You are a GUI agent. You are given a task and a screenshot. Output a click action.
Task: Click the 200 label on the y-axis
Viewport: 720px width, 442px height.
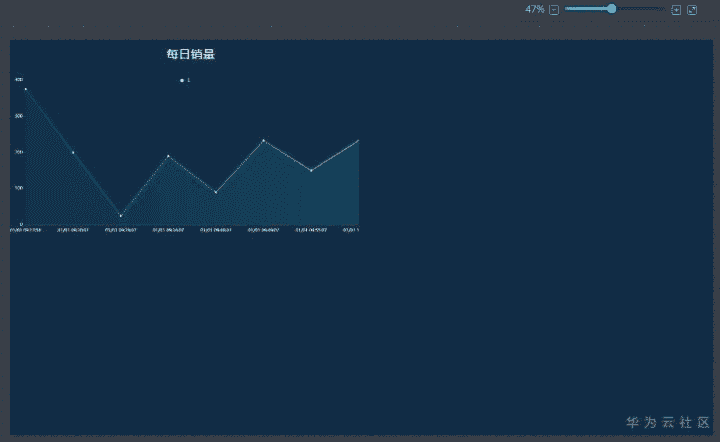(18, 152)
